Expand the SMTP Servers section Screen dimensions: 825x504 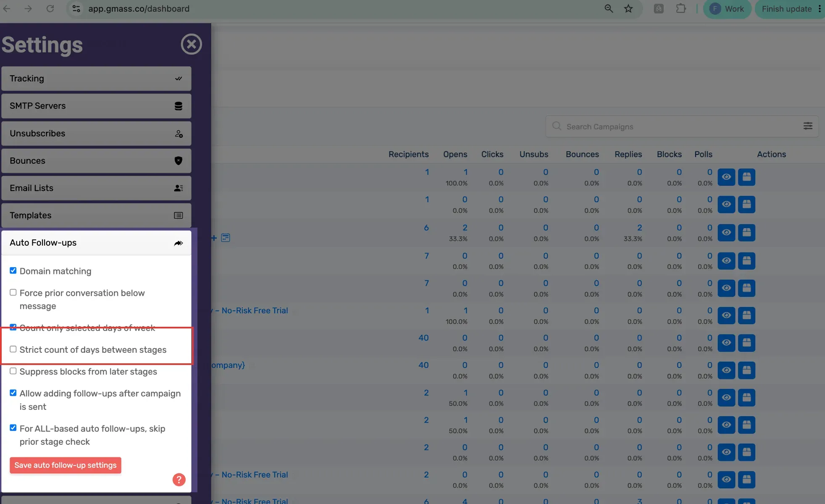pyautogui.click(x=96, y=106)
